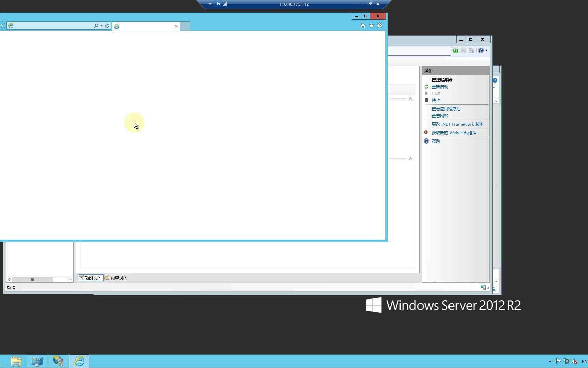Switch to 内容视图 tab

coord(116,278)
